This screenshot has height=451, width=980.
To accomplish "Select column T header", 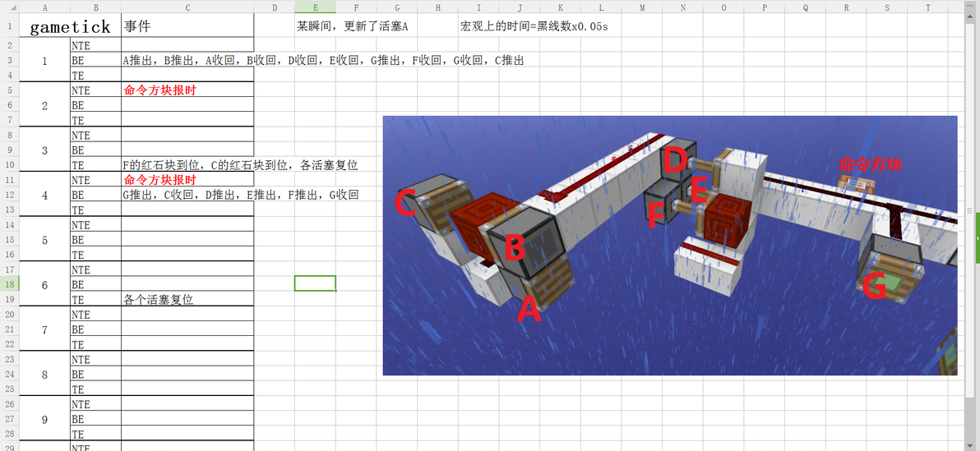I will (x=928, y=7).
